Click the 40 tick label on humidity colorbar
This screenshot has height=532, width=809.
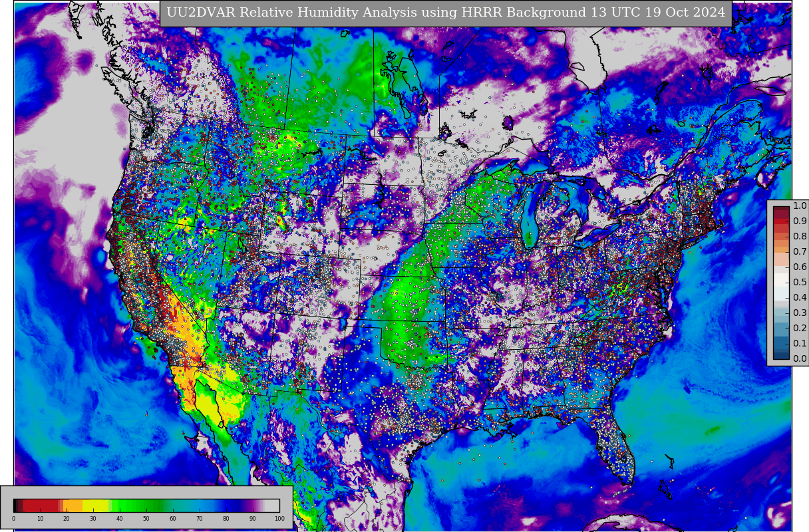(119, 519)
